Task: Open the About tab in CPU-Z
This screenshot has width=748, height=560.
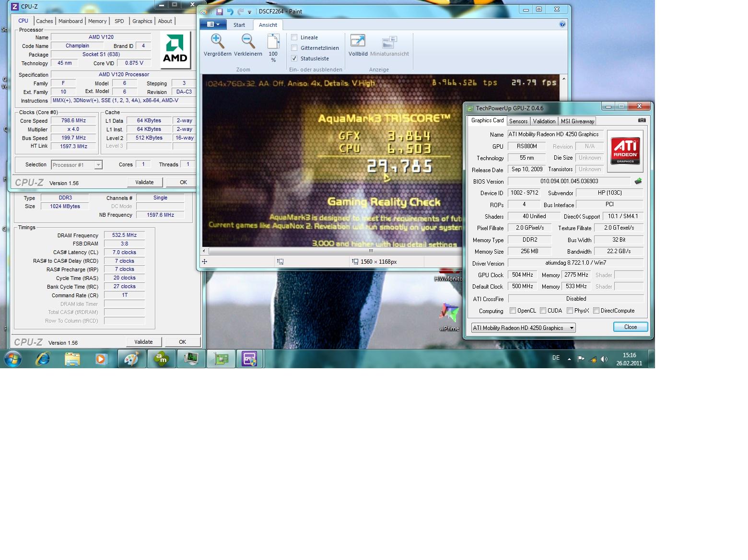Action: point(165,21)
